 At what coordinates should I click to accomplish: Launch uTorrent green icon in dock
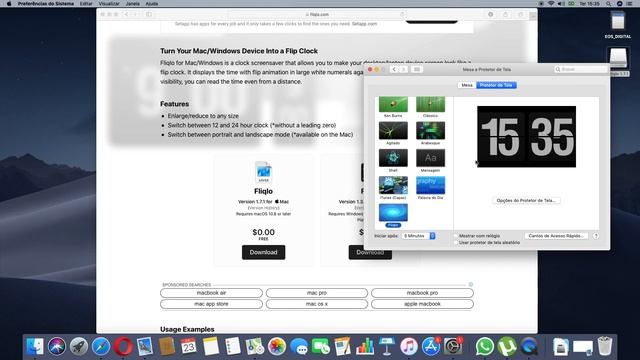(507, 347)
